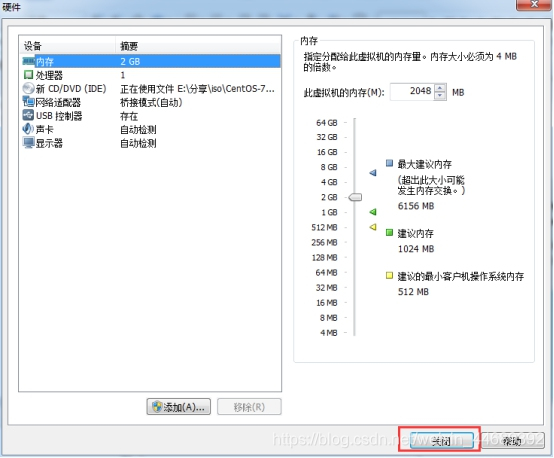Click the 512 MB slider scale label
554x458 pixels.
(x=324, y=227)
